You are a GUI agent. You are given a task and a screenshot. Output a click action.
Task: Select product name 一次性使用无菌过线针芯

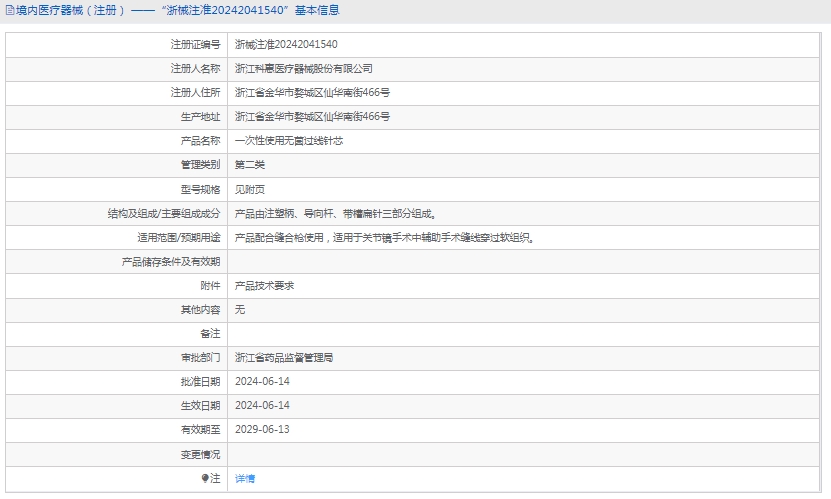tap(289, 141)
